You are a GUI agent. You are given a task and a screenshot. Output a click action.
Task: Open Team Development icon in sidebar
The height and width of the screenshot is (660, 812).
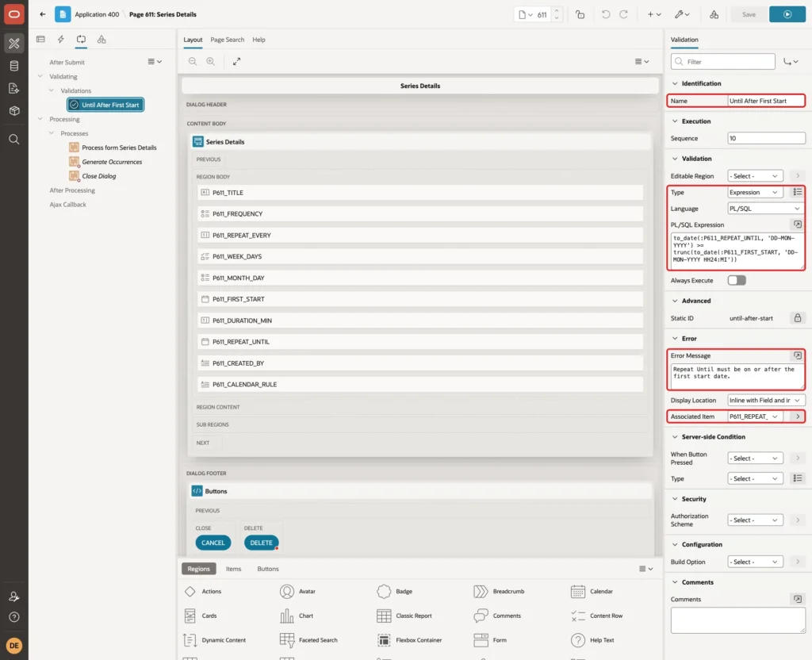point(14,89)
